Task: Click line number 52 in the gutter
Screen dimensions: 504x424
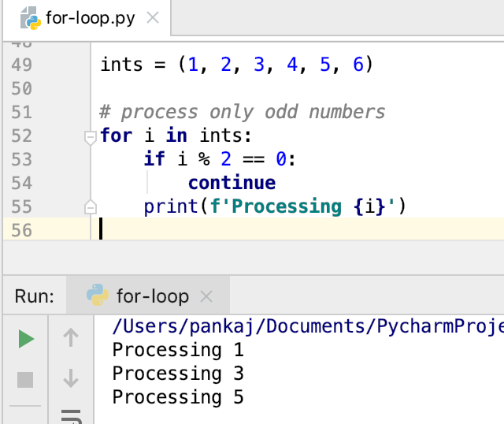Action: pos(21,136)
